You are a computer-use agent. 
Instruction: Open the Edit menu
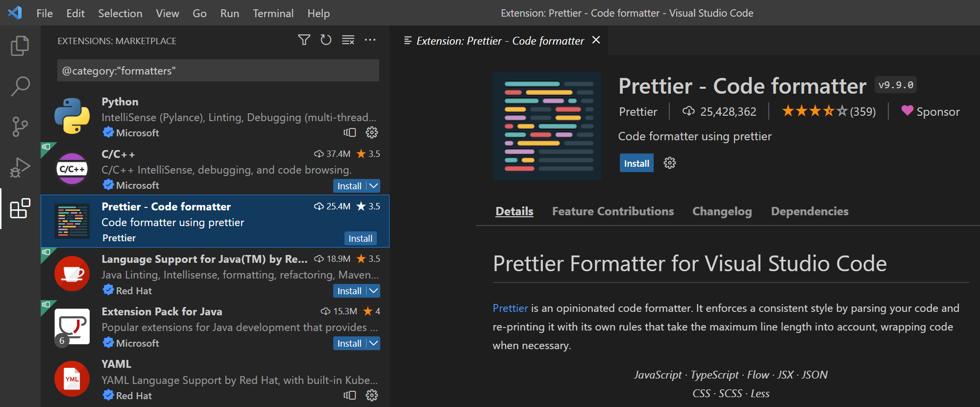(x=75, y=13)
